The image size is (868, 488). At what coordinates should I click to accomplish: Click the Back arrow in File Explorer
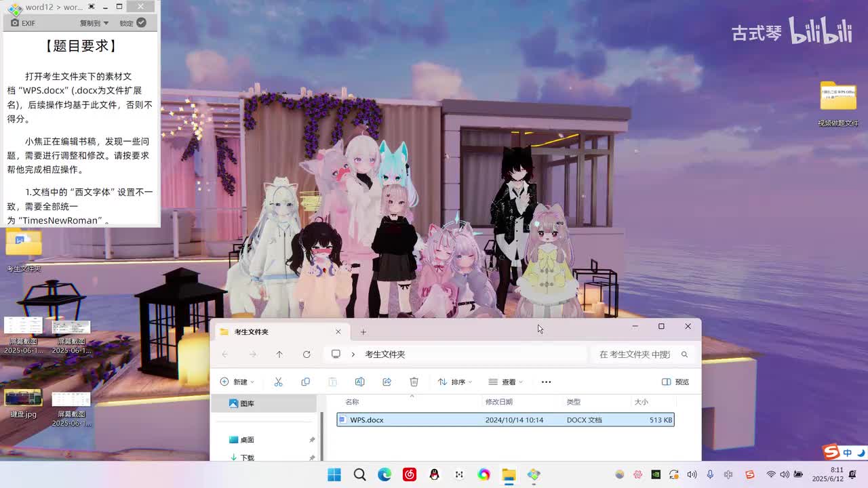point(225,354)
